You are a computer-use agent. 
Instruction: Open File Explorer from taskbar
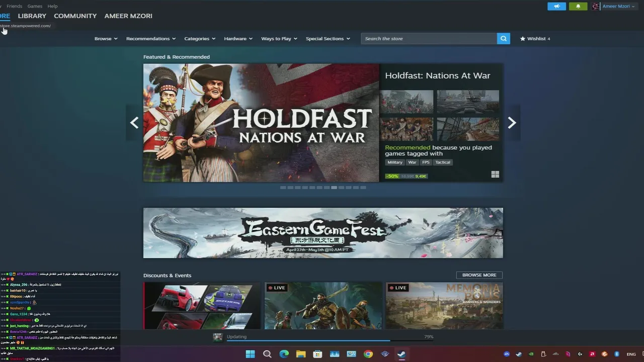[301, 354]
